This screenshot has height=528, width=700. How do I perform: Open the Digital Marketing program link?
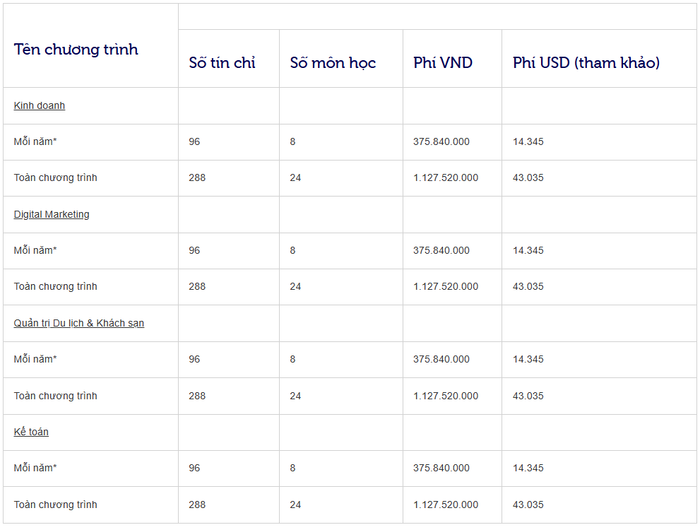(51, 214)
